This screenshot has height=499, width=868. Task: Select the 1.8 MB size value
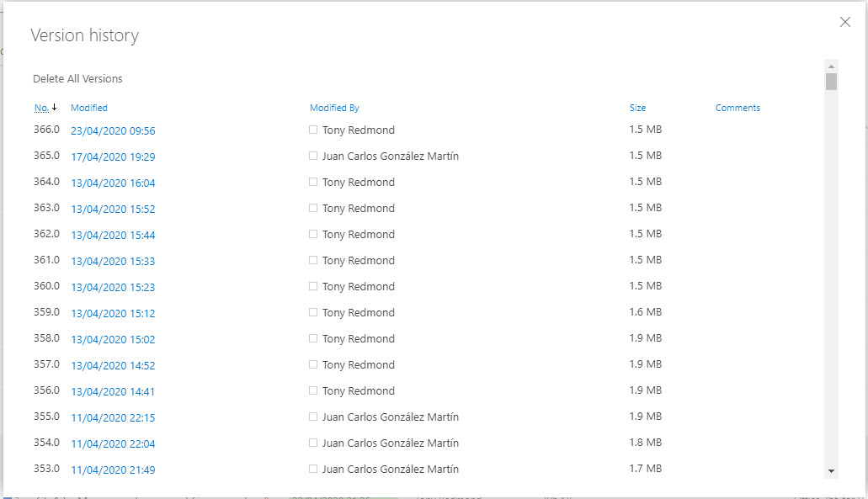(x=646, y=443)
